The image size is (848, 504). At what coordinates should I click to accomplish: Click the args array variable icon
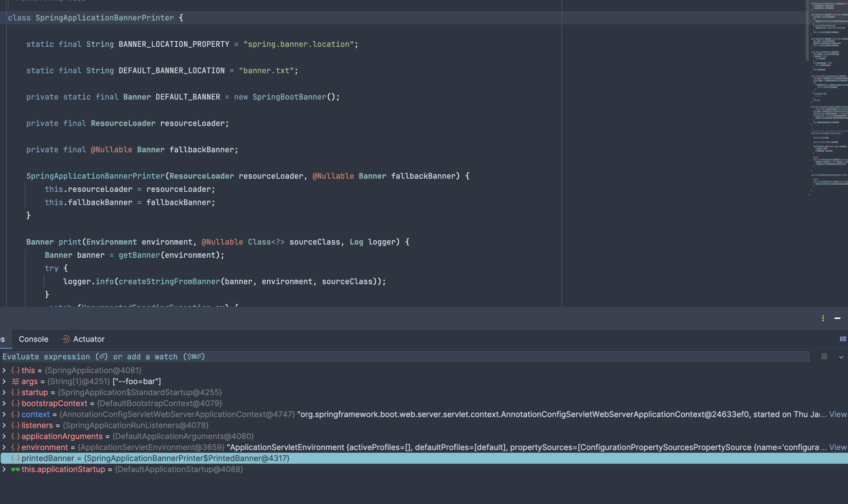pyautogui.click(x=15, y=381)
